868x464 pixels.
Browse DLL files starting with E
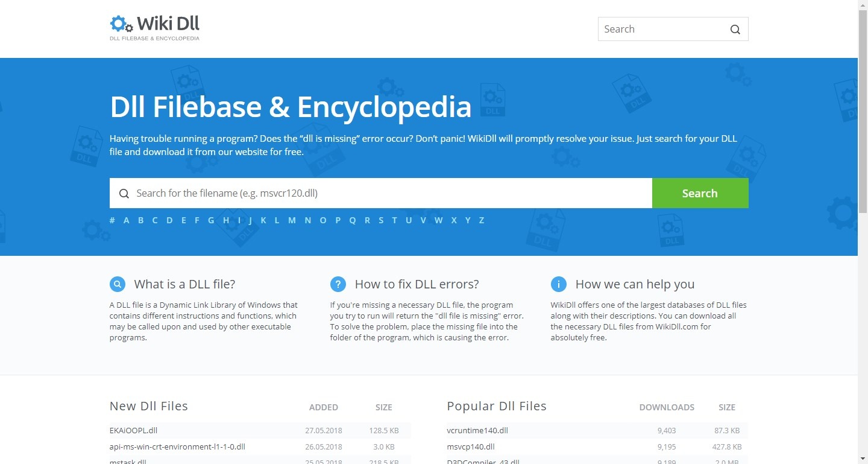click(x=184, y=220)
